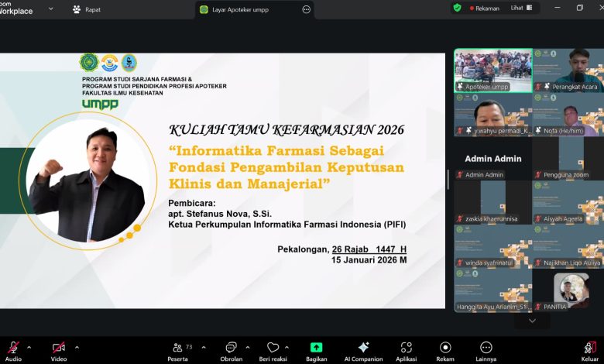The image size is (604, 364).
Task: Open the Lainnya more options
Action: 486,349
